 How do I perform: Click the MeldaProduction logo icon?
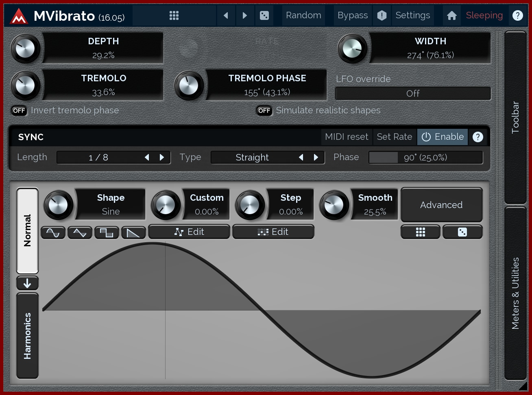click(19, 16)
